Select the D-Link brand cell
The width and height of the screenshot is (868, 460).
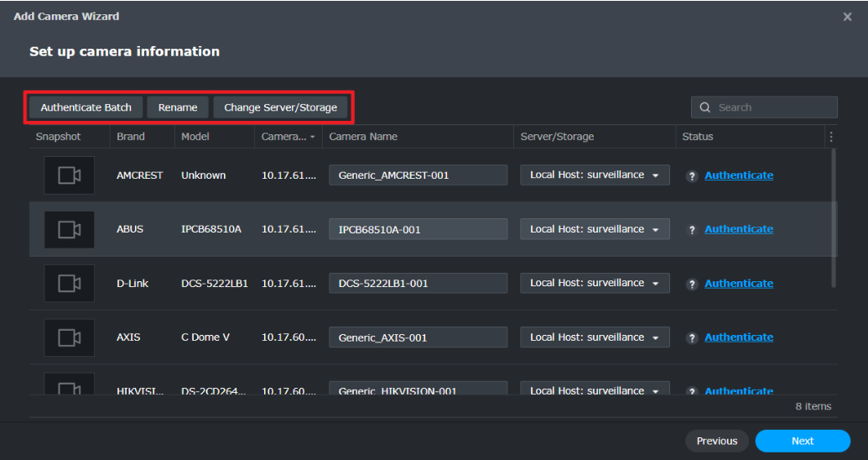click(x=133, y=283)
